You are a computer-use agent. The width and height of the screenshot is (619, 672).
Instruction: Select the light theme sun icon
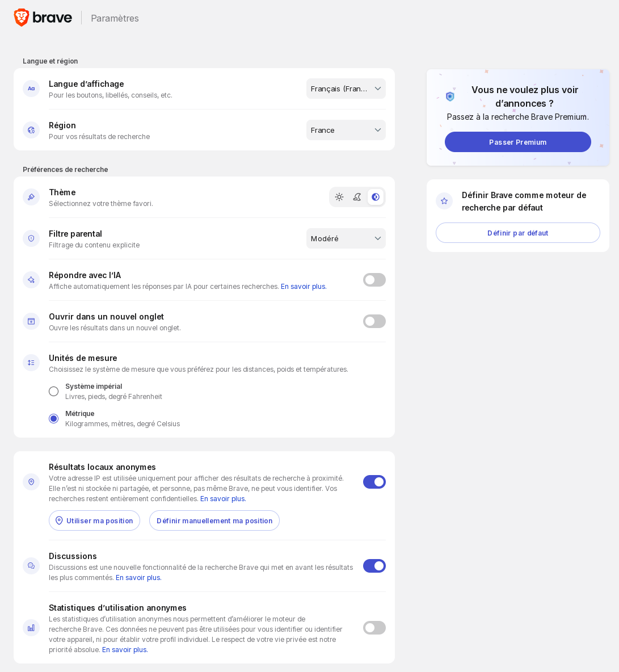tap(339, 197)
